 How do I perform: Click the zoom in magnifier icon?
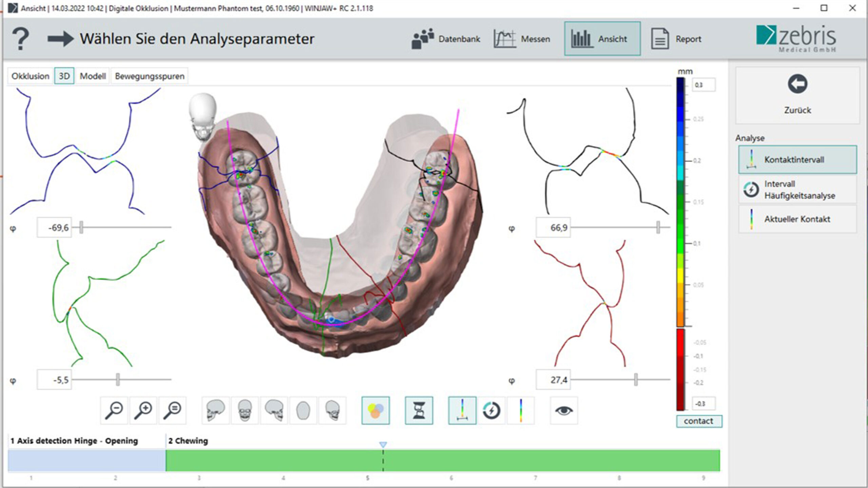(x=143, y=410)
